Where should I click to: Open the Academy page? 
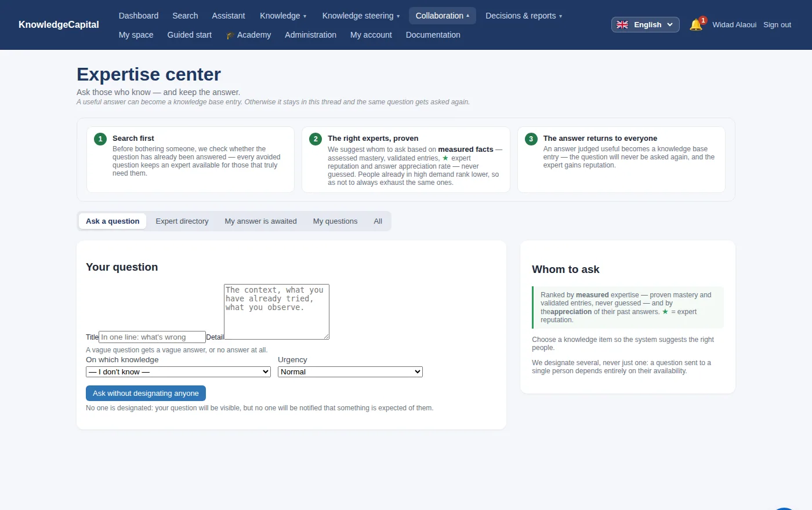(248, 35)
